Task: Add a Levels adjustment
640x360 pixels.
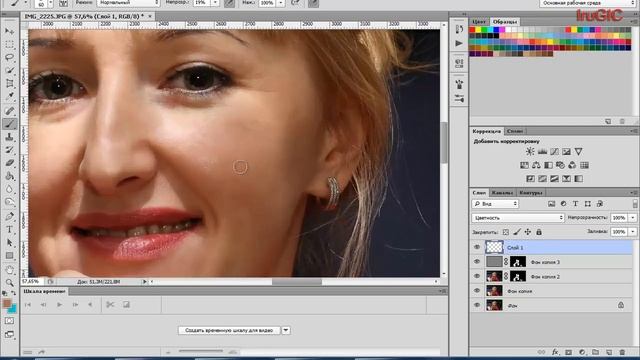Action: click(x=542, y=151)
